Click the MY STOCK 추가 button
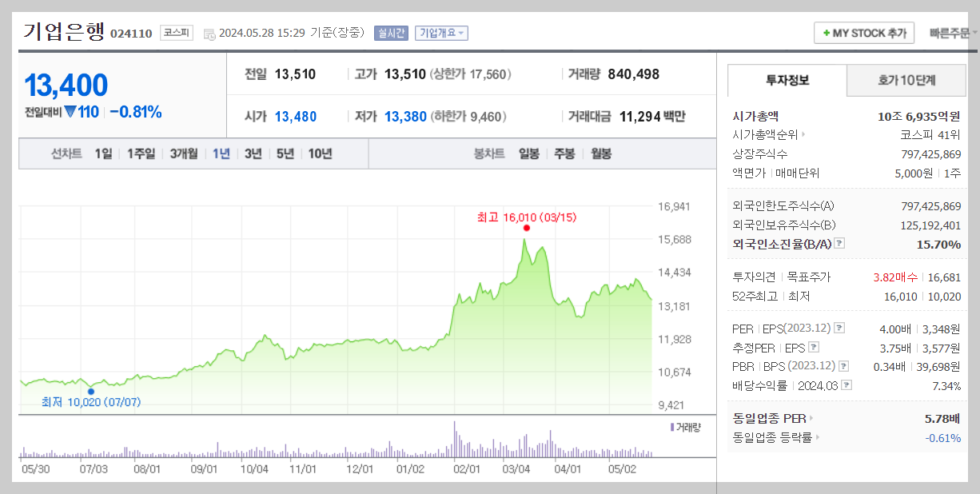The width and height of the screenshot is (980, 494). pyautogui.click(x=864, y=33)
